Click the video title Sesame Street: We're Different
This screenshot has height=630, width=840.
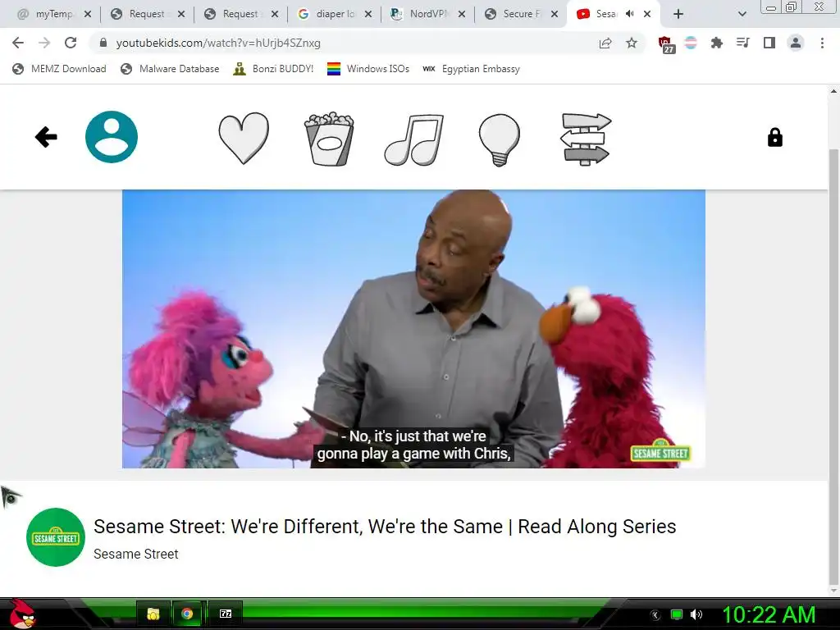[385, 527]
